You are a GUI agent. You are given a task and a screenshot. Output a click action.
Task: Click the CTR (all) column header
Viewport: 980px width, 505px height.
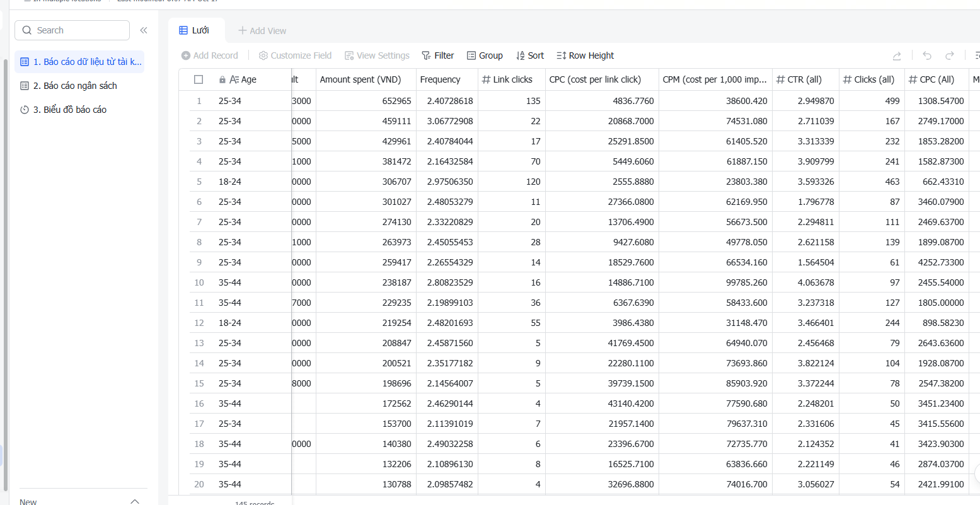pos(805,79)
